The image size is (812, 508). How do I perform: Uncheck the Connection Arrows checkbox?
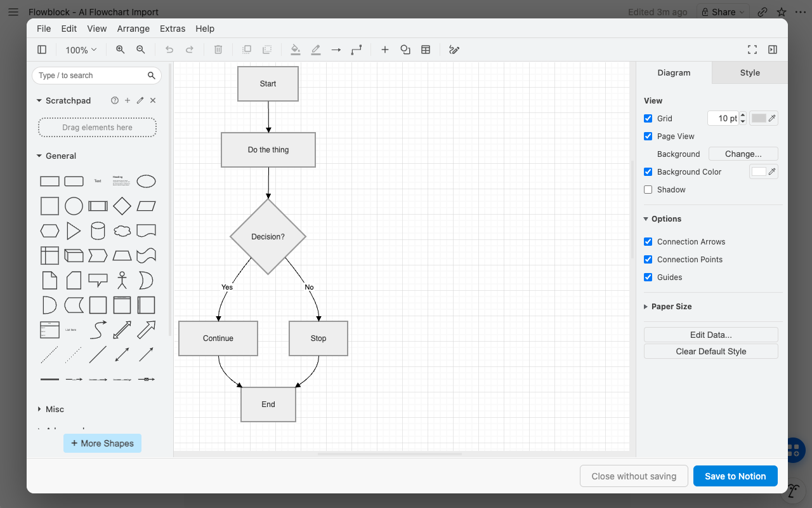[648, 241]
